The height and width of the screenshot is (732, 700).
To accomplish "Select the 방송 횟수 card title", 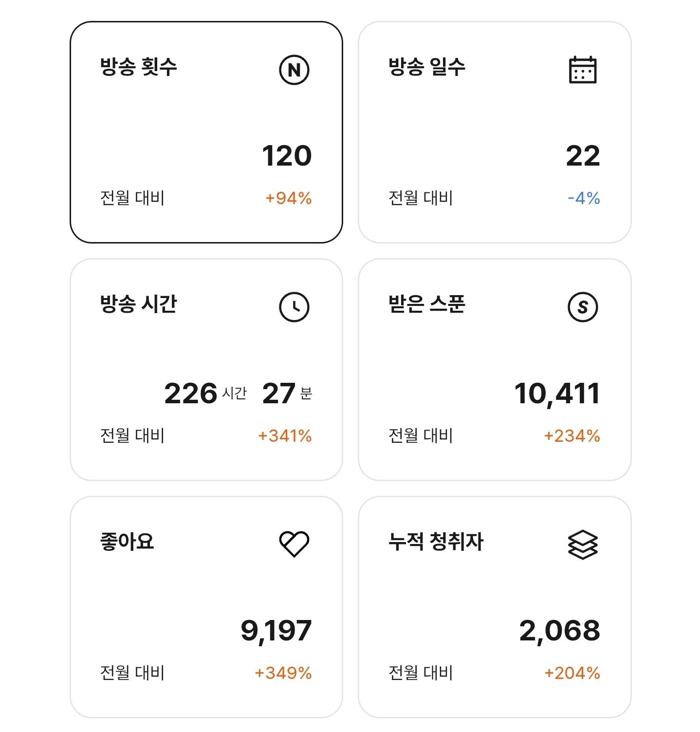I will coord(138,67).
